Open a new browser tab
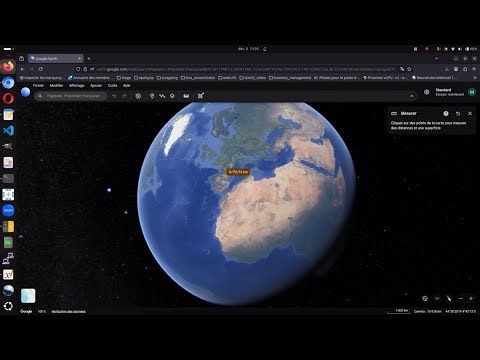 (89, 59)
